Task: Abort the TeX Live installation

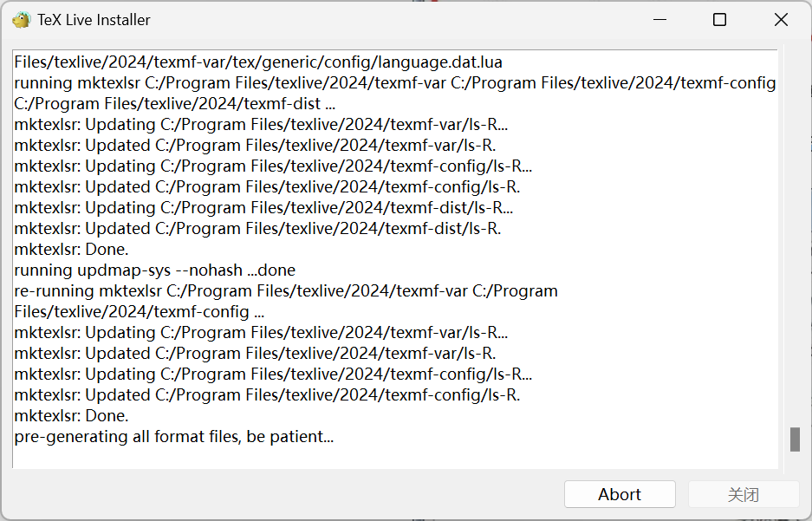Action: coord(619,494)
